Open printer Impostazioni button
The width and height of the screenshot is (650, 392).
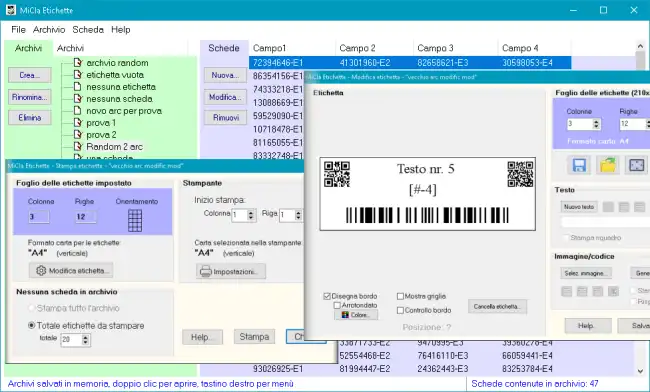tap(230, 271)
